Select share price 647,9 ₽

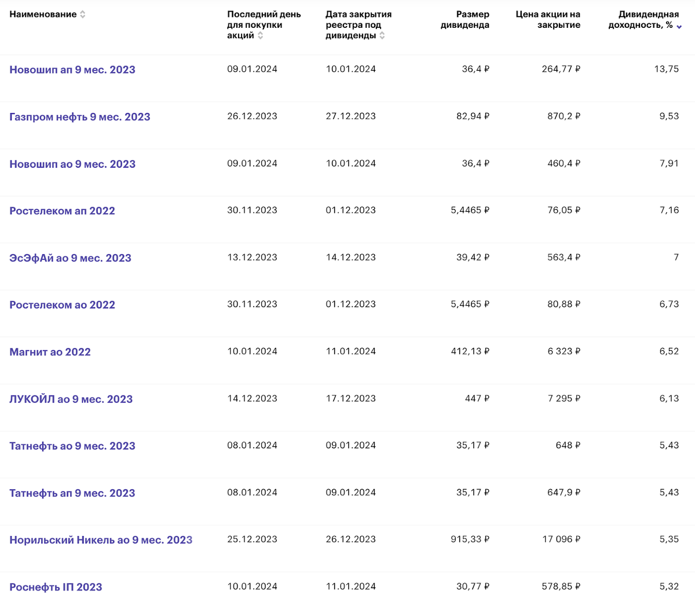pos(564,492)
